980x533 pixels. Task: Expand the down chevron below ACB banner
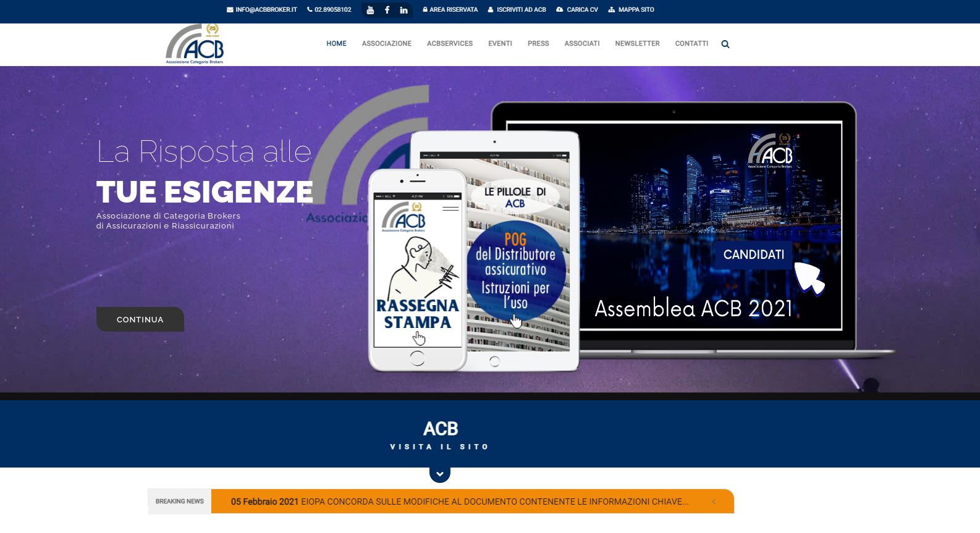click(x=440, y=474)
